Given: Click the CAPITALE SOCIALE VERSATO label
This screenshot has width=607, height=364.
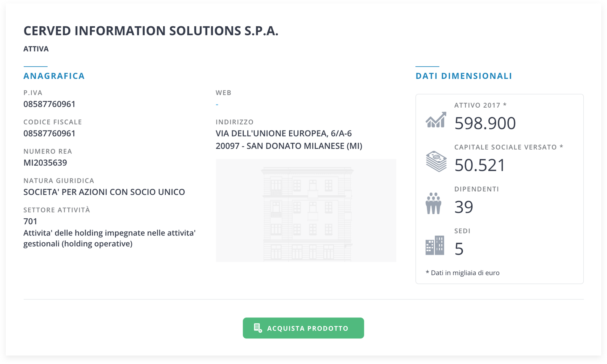Looking at the screenshot, I should tap(509, 147).
